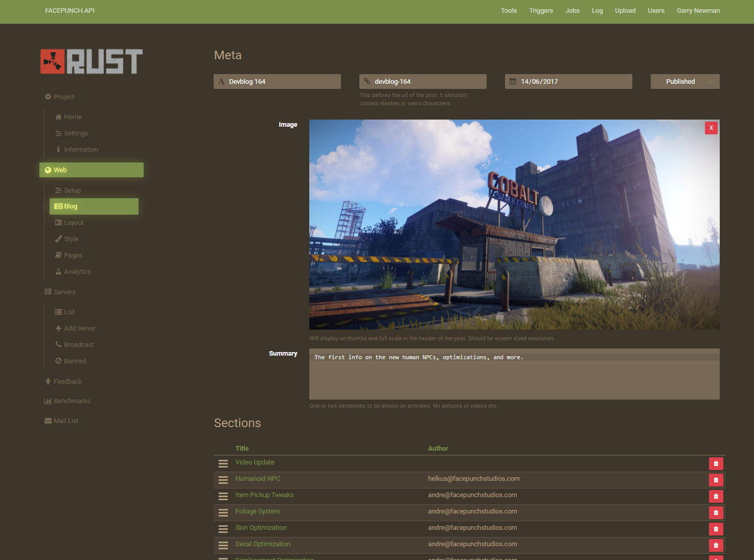Remove the post image with red X
This screenshot has width=754, height=560.
pos(711,128)
